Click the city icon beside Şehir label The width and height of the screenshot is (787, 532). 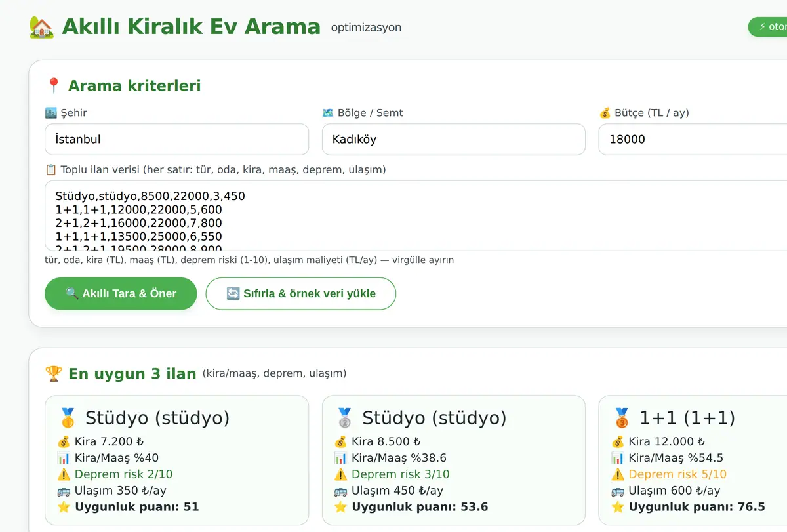[51, 113]
